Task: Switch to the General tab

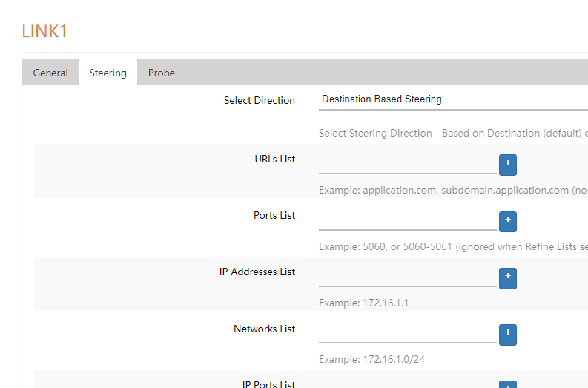Action: coord(50,73)
